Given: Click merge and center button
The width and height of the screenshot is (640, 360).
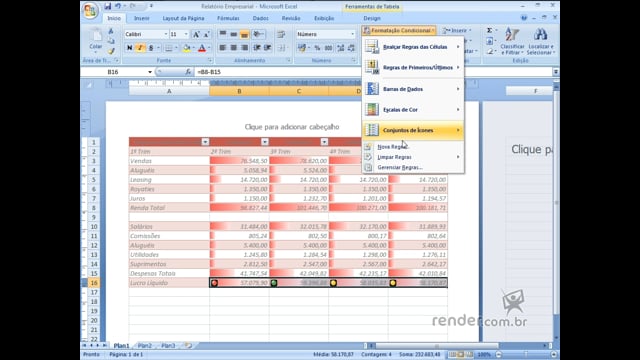Looking at the screenshot, I should pos(281,48).
